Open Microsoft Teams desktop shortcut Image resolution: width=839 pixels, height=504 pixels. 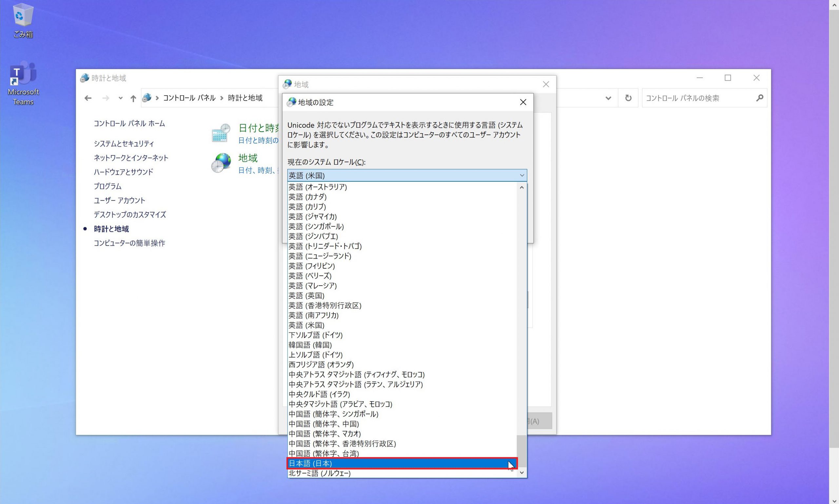[23, 83]
